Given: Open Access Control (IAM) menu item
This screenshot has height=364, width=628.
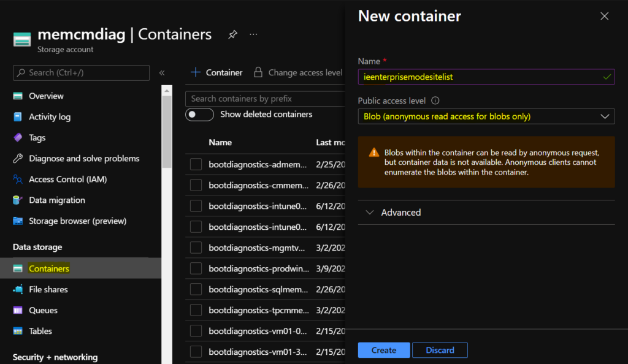Looking at the screenshot, I should (67, 179).
